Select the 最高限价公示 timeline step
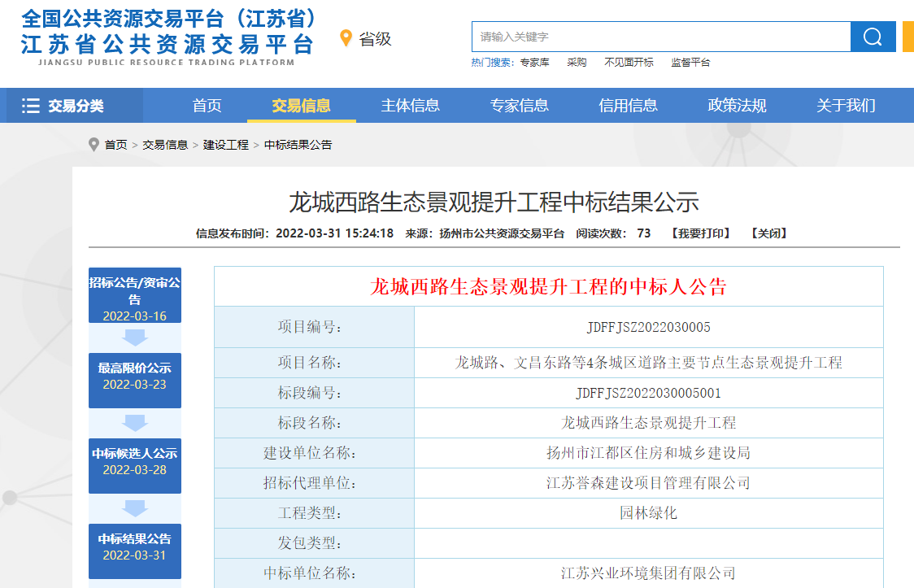Screen dimensions: 914x588 135,377
